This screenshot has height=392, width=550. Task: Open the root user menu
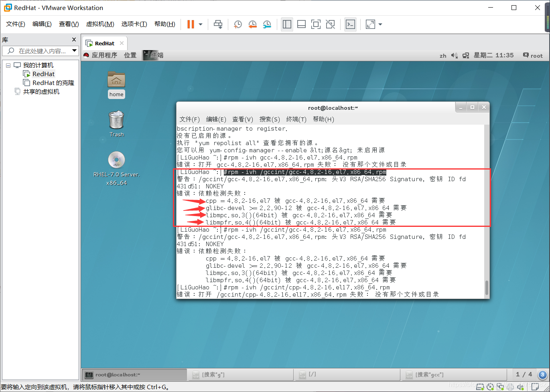[x=533, y=55]
